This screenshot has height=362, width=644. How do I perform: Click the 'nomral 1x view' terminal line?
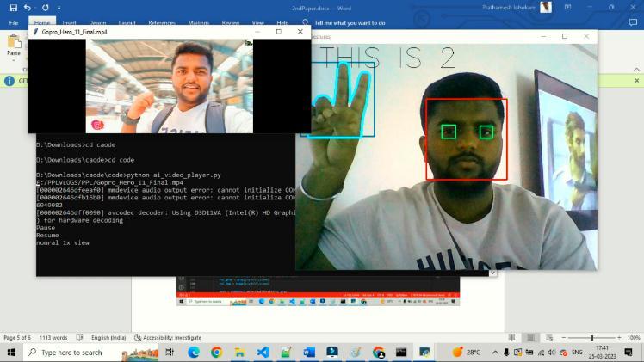[63, 242]
